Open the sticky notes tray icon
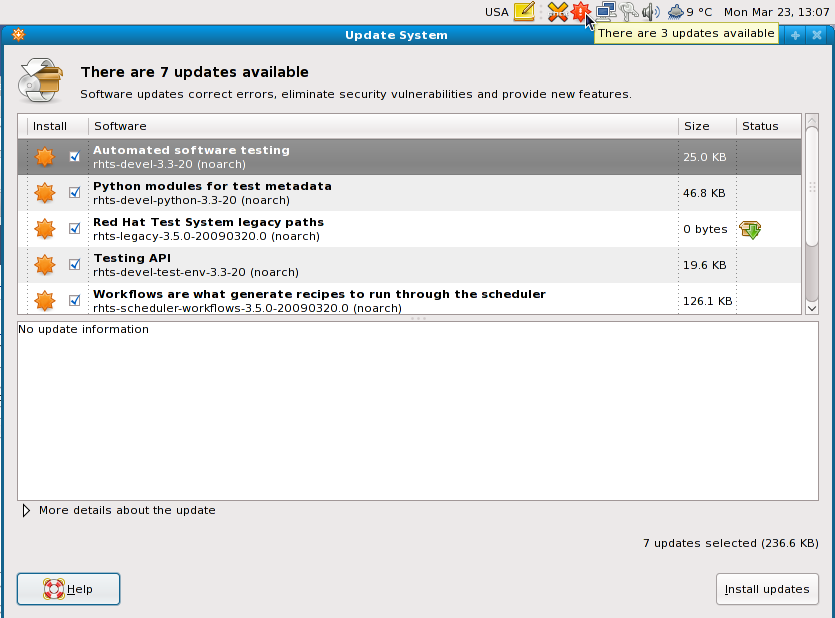Viewport: 835px width, 618px height. (x=524, y=12)
